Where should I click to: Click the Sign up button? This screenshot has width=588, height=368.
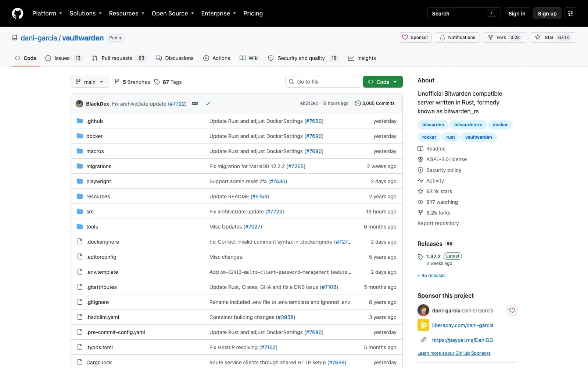click(547, 13)
